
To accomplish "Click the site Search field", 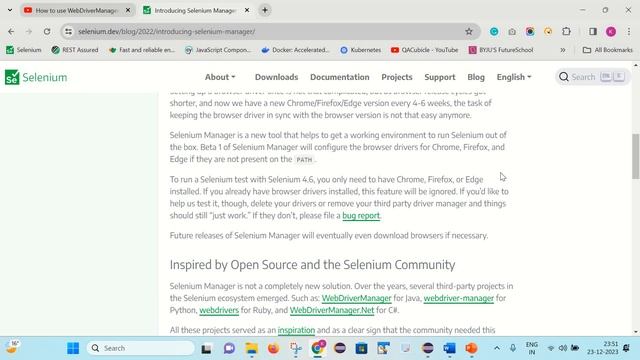I will tap(592, 77).
